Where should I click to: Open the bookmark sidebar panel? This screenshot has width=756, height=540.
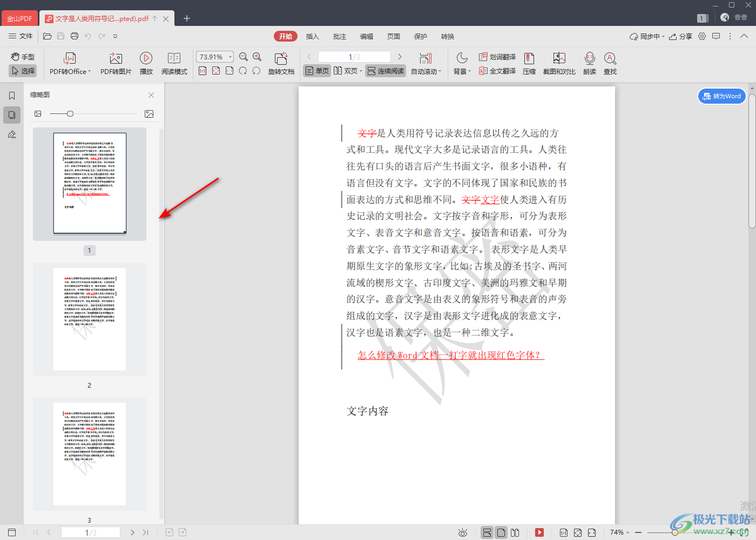12,96
